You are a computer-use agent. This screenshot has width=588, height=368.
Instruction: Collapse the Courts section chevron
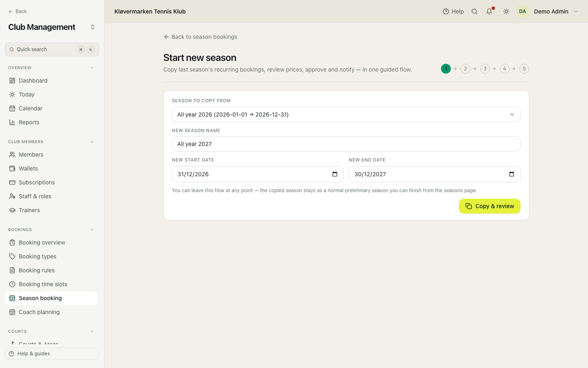(92, 332)
